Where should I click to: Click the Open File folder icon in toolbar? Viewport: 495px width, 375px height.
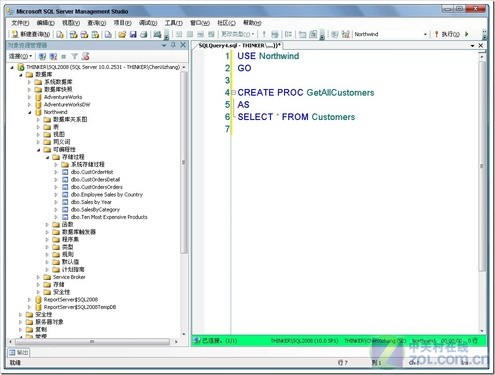[x=122, y=34]
